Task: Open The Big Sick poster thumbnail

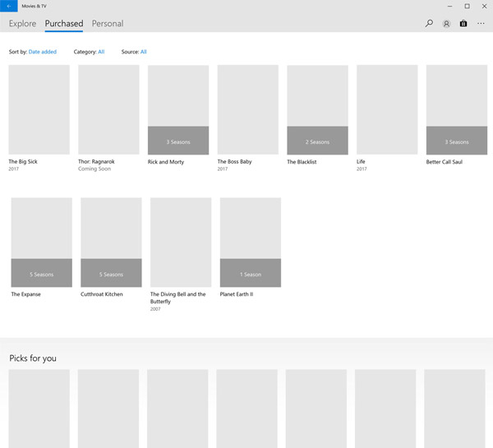Action: coord(39,109)
